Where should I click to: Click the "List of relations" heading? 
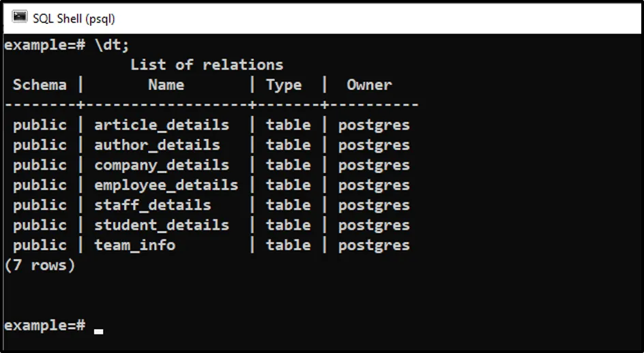point(207,65)
